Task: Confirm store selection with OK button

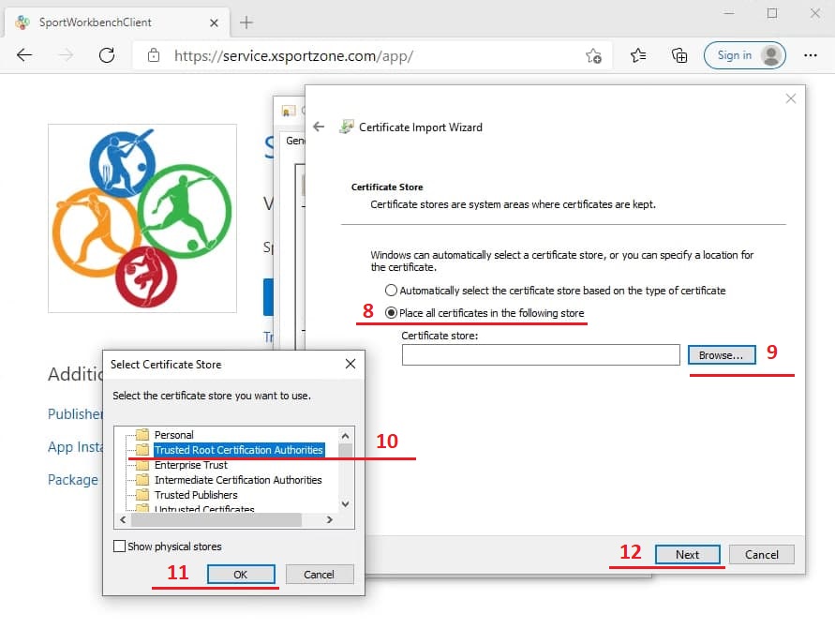Action: (241, 575)
